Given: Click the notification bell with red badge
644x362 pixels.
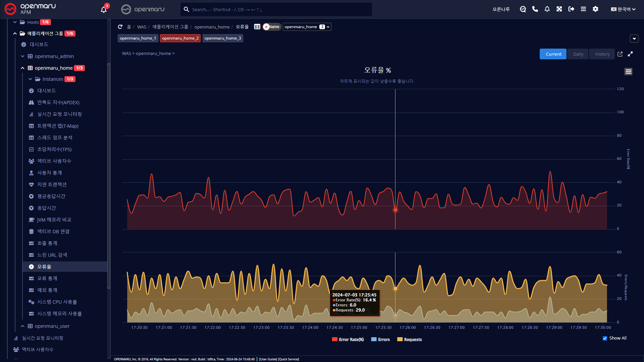Looking at the screenshot, I should pyautogui.click(x=104, y=9).
